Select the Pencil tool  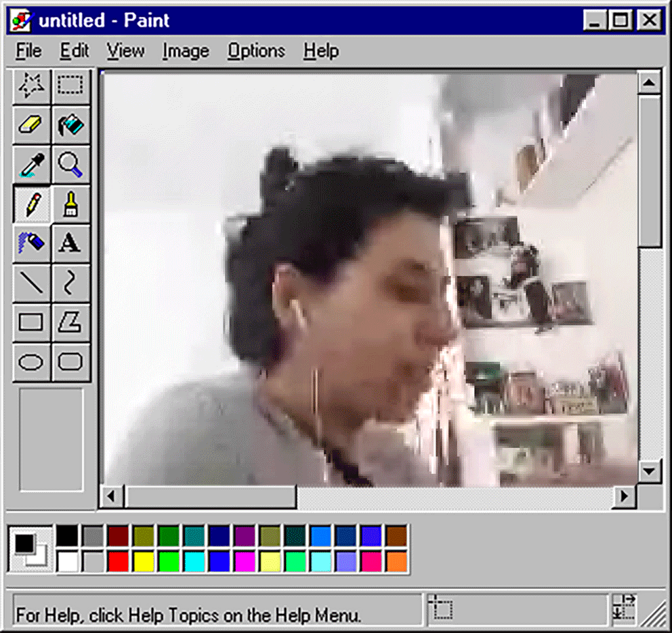click(x=32, y=204)
